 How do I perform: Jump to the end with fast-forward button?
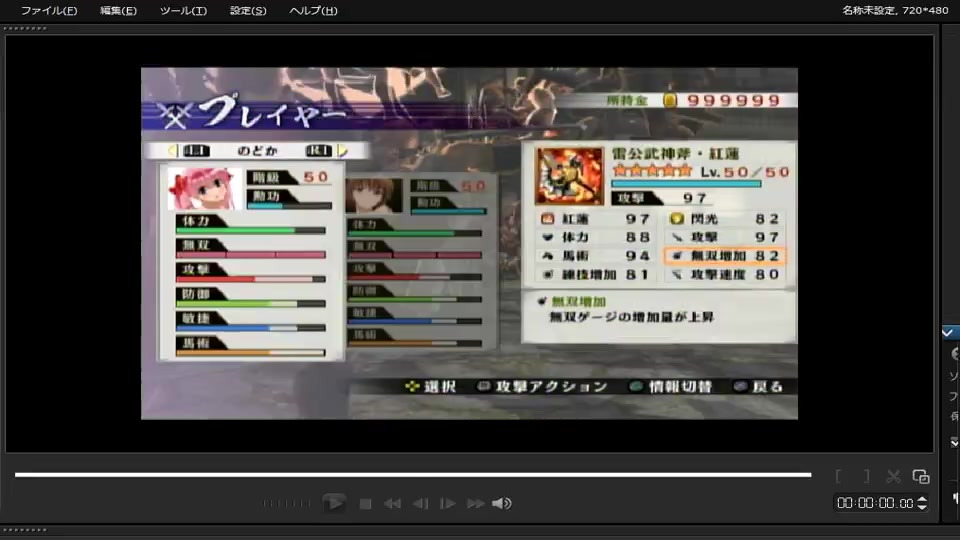tap(476, 503)
